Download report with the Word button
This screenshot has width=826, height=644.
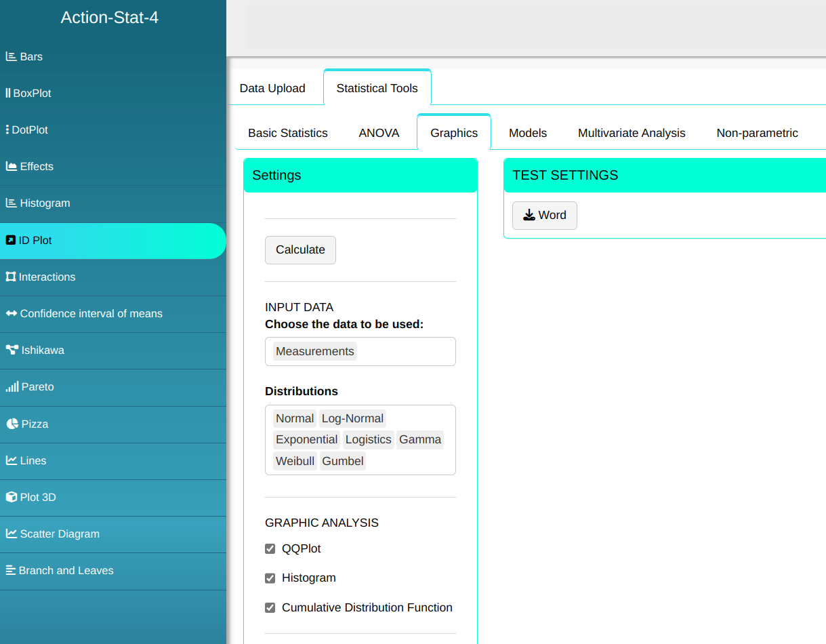point(544,216)
